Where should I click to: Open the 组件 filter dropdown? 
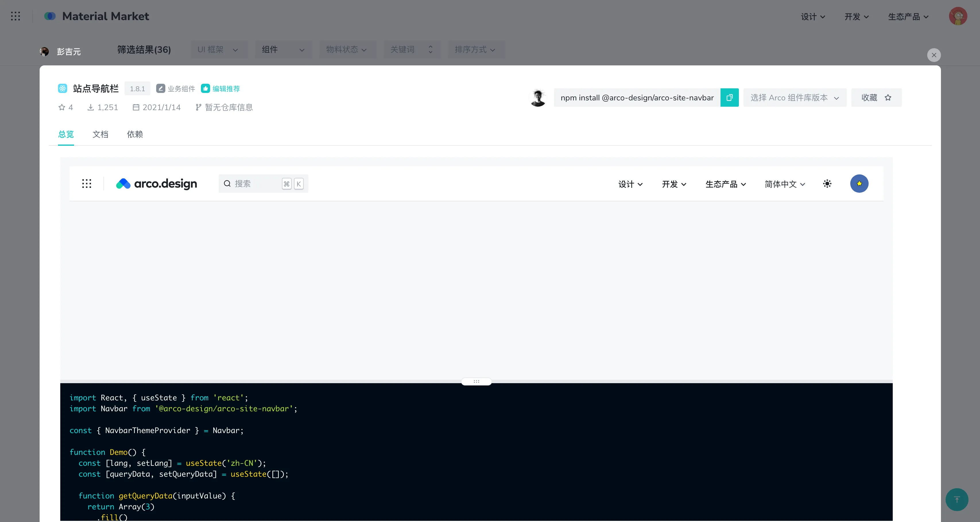click(283, 49)
